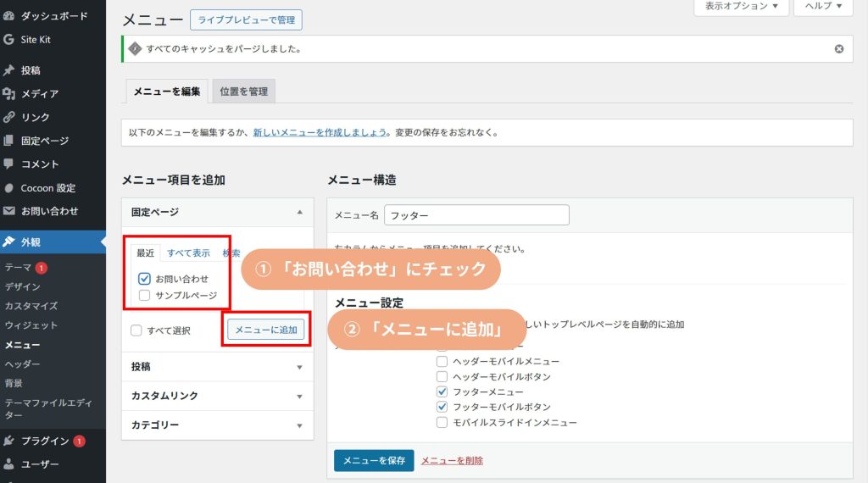Viewport: 868px width, 483px height.
Task: Dismiss the cache purged notice
Action: tap(838, 49)
